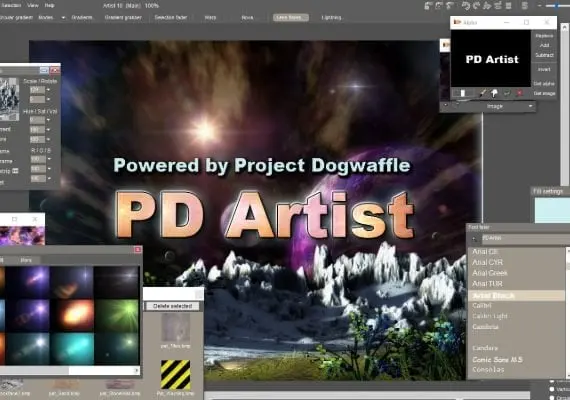Click the Scale value input field
The height and width of the screenshot is (400, 570).
[37, 90]
